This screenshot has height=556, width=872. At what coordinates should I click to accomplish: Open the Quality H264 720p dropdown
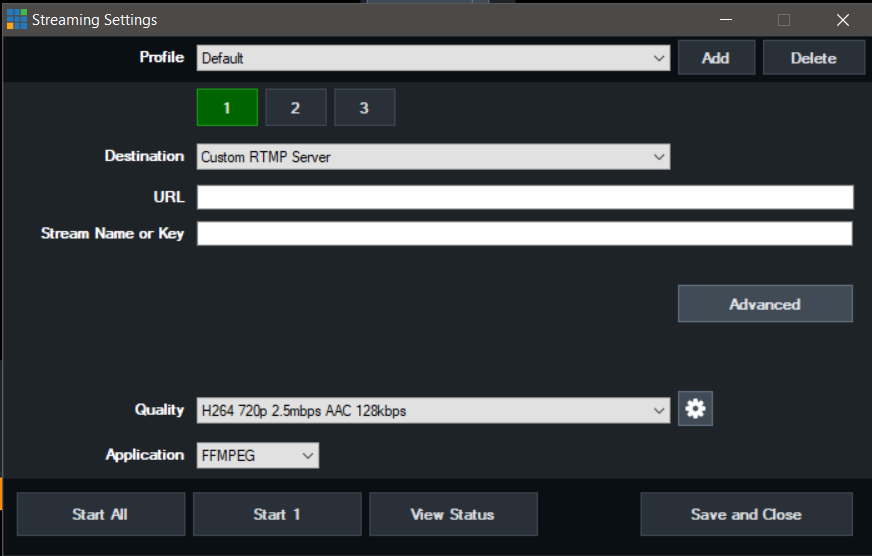click(x=433, y=410)
